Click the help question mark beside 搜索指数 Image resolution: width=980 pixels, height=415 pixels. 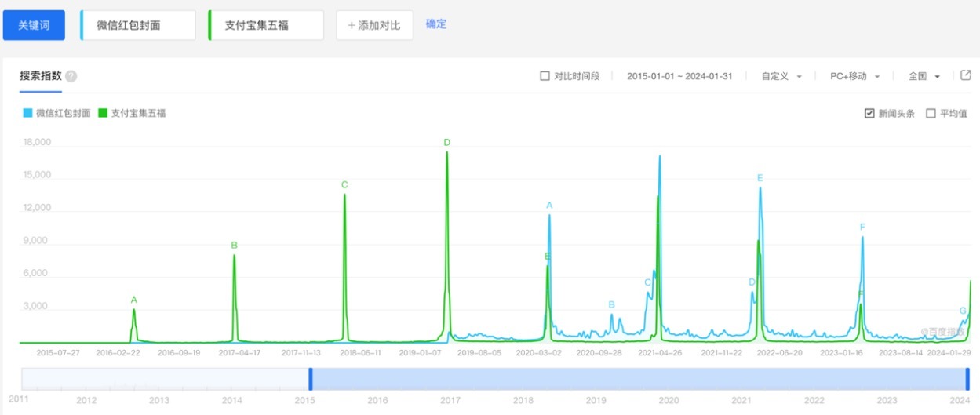click(71, 76)
